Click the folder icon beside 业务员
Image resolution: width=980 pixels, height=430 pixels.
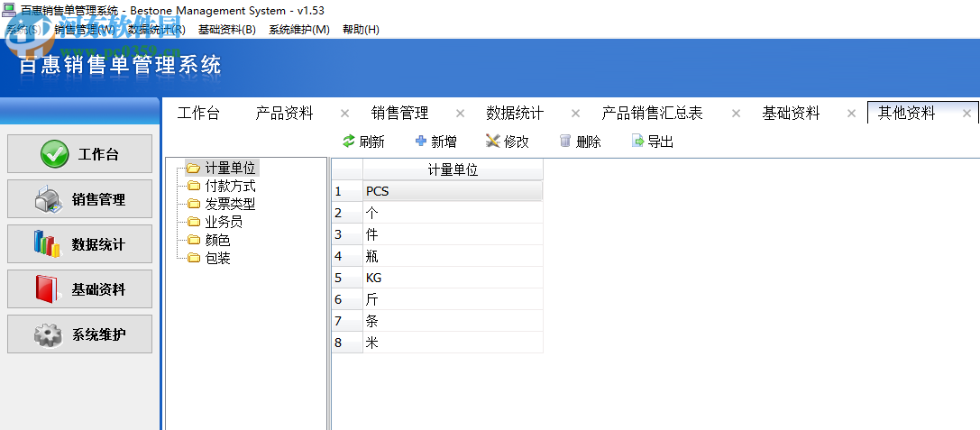click(x=194, y=223)
